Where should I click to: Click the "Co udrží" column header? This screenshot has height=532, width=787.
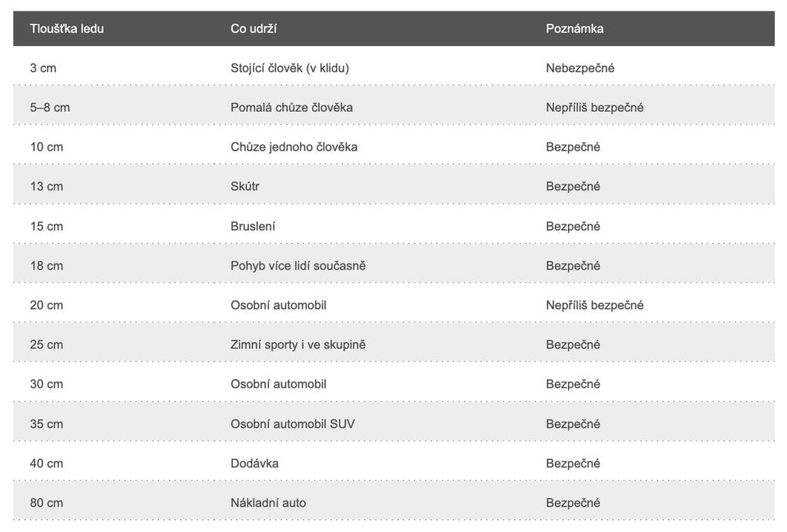(254, 28)
